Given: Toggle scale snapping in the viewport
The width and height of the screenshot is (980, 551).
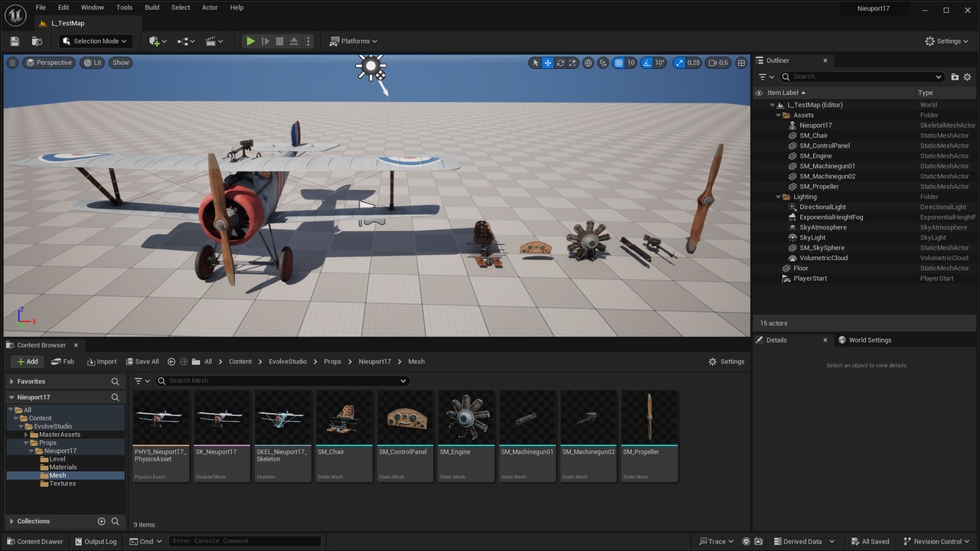Looking at the screenshot, I should [678, 63].
